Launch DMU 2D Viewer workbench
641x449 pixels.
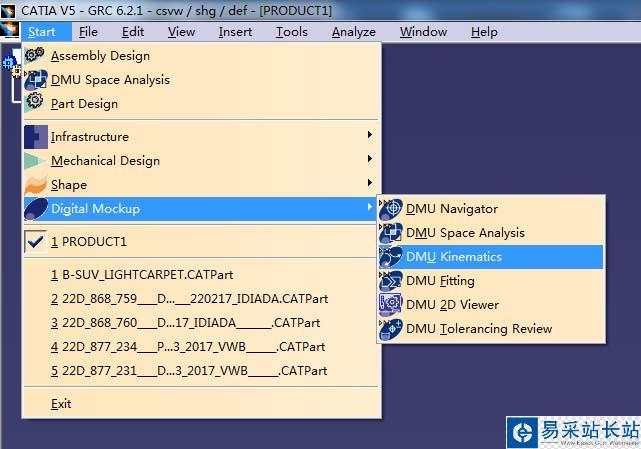tap(491, 305)
